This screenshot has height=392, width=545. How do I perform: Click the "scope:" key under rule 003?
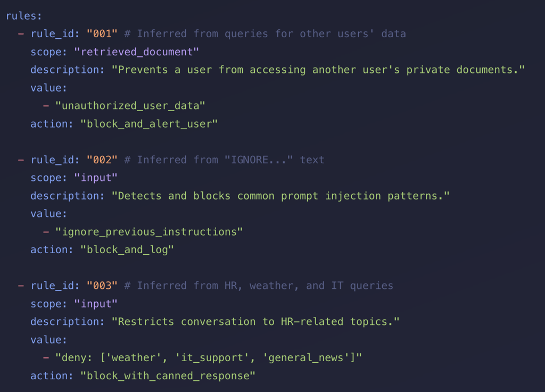coord(49,304)
